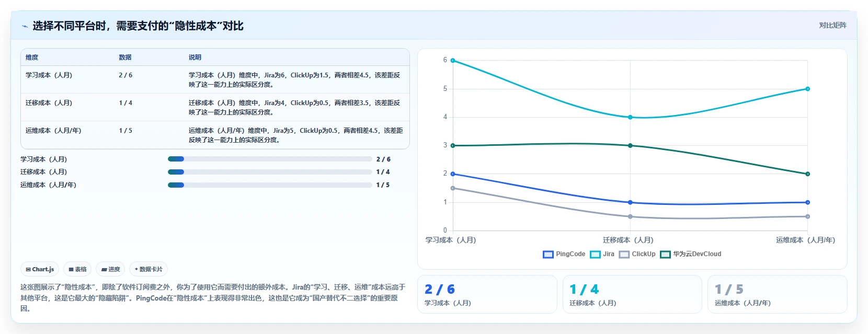Click table value 2 / 6
This screenshot has height=334, width=868.
125,75
